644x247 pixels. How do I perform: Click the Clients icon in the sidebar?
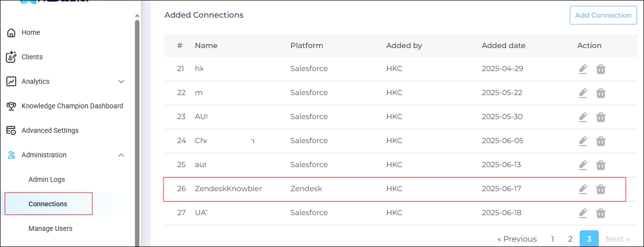coord(11,57)
